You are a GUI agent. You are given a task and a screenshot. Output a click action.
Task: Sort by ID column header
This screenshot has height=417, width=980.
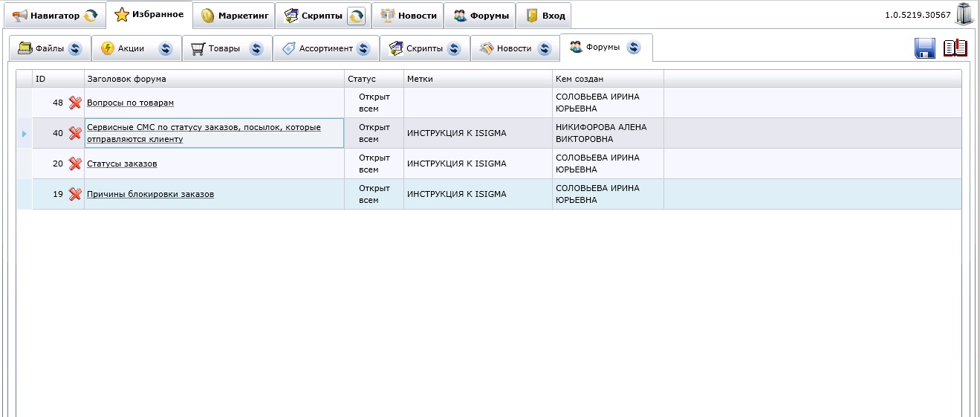tap(58, 79)
